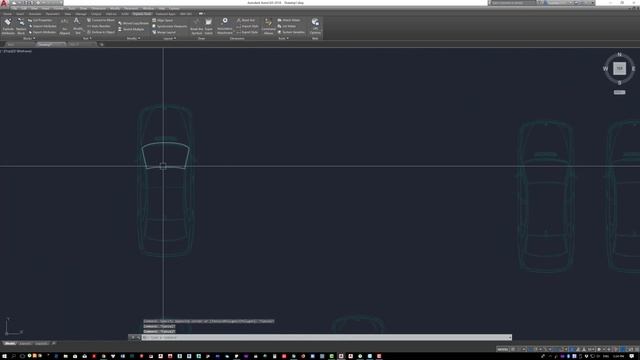Select the Align Space tool
The width and height of the screenshot is (640, 360).
pyautogui.click(x=162, y=20)
